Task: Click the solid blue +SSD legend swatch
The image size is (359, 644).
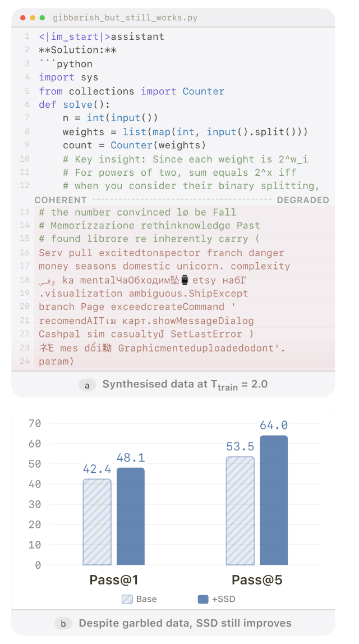Action: point(203,599)
